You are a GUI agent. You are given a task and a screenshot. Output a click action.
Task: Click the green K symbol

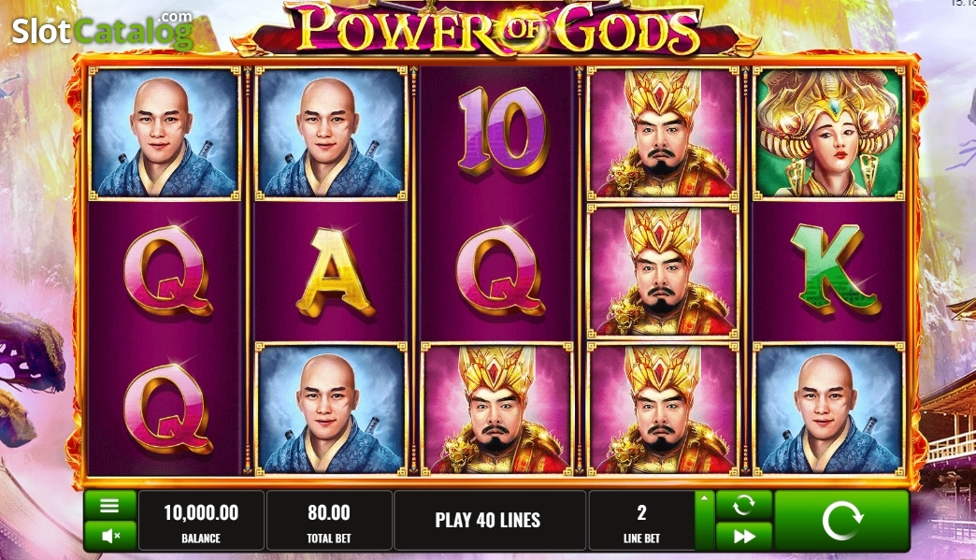[x=835, y=269]
